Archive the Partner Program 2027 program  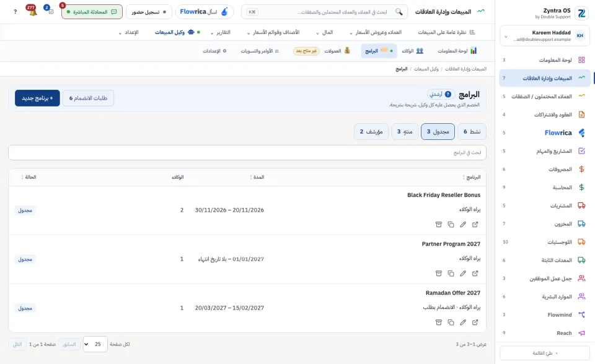(x=439, y=274)
